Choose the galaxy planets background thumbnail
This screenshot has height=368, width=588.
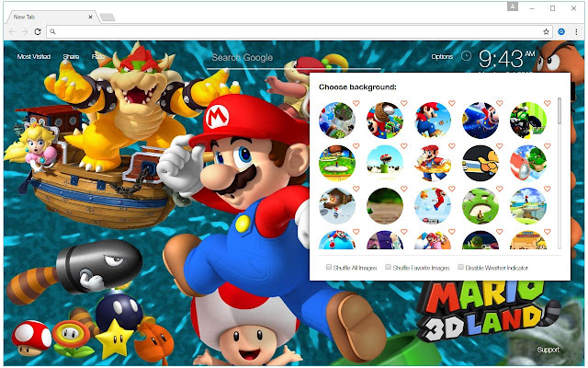[337, 121]
